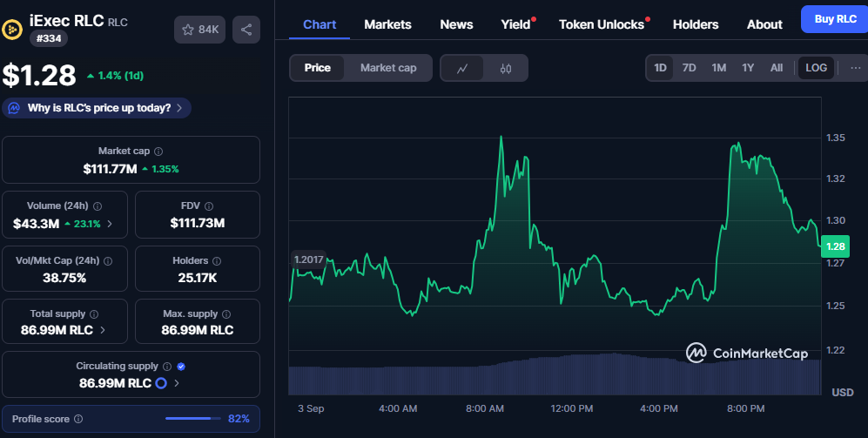Open Why is RLC's price up today
This screenshot has height=438, width=868.
pos(97,108)
